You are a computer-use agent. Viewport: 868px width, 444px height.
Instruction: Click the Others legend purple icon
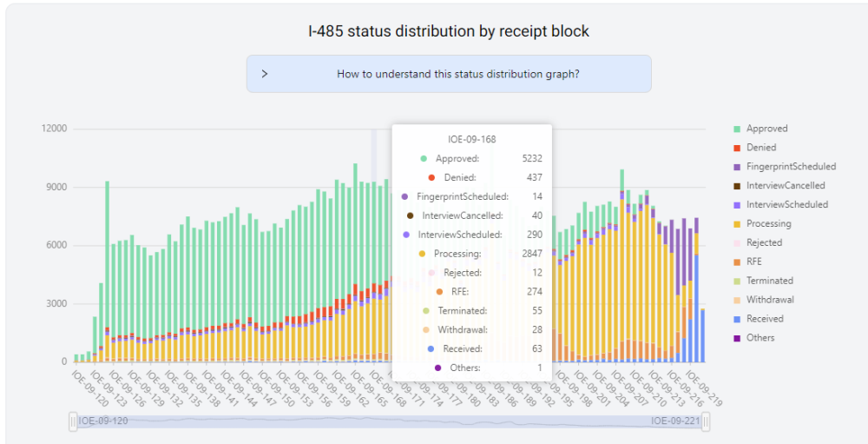737,338
